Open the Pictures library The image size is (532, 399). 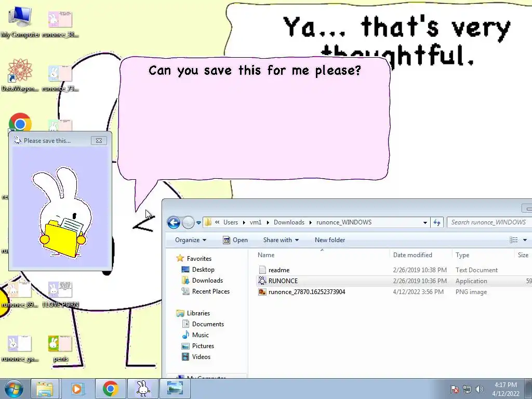[198, 345]
